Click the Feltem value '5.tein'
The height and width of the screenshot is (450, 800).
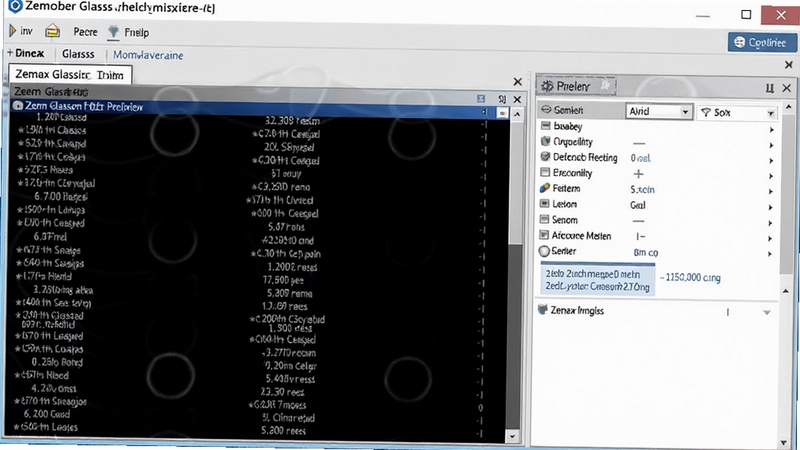click(642, 189)
